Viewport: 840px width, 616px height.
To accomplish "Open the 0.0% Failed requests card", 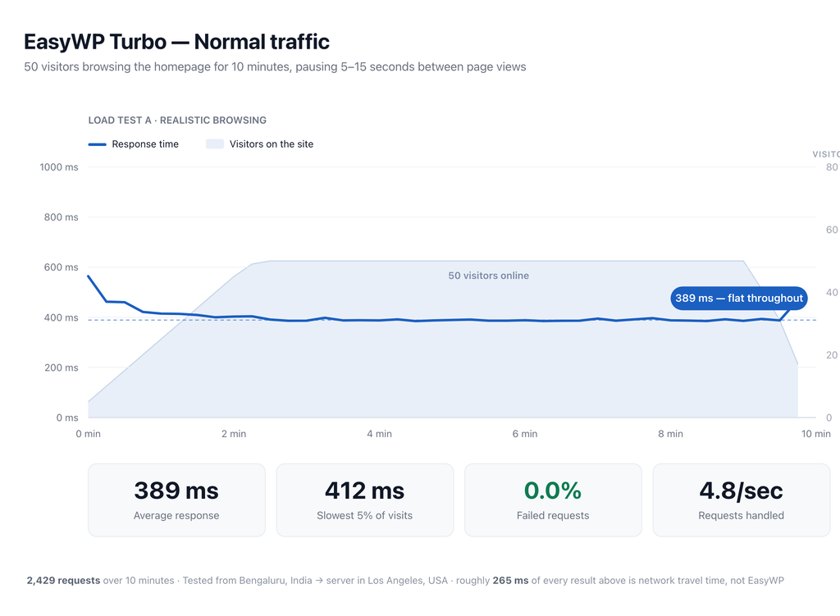I will tap(553, 500).
